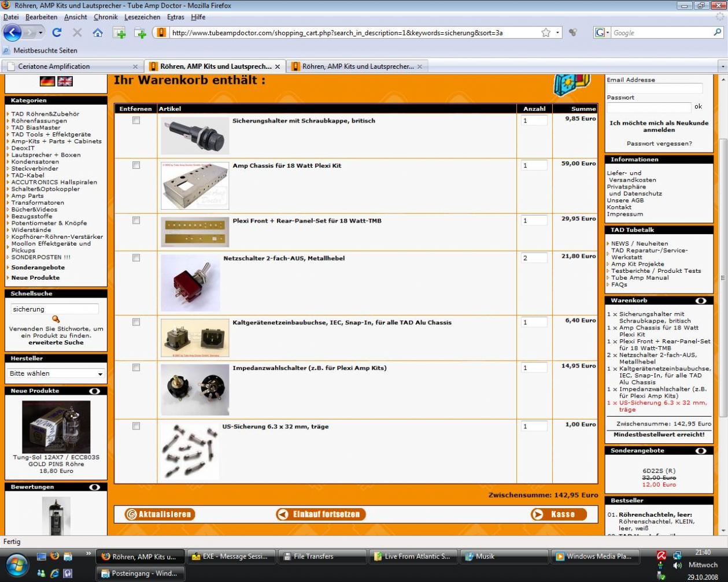728x582 pixels.
Task: Launch Firefox from the quick launch bar
Action: point(55,557)
